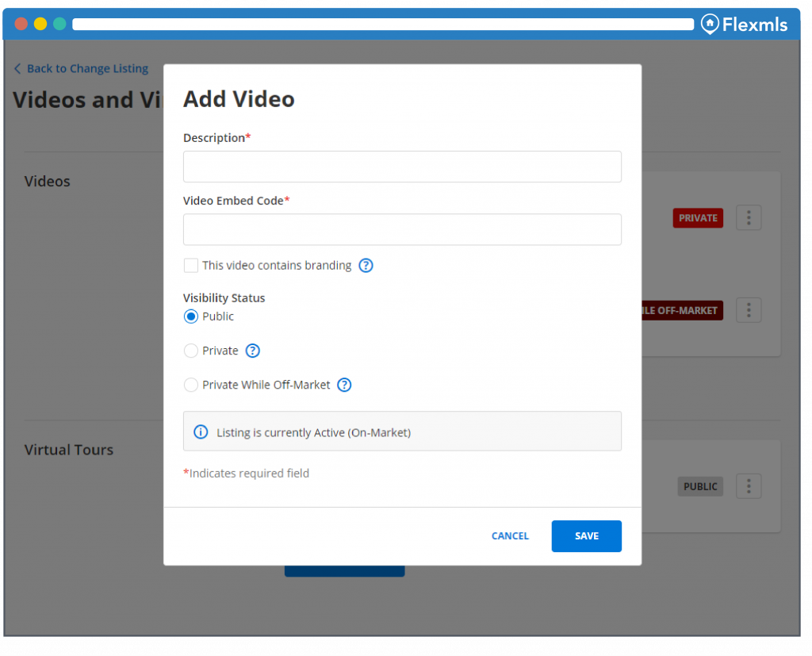Click the Visibility Status label
812x656 pixels.
pyautogui.click(x=224, y=298)
